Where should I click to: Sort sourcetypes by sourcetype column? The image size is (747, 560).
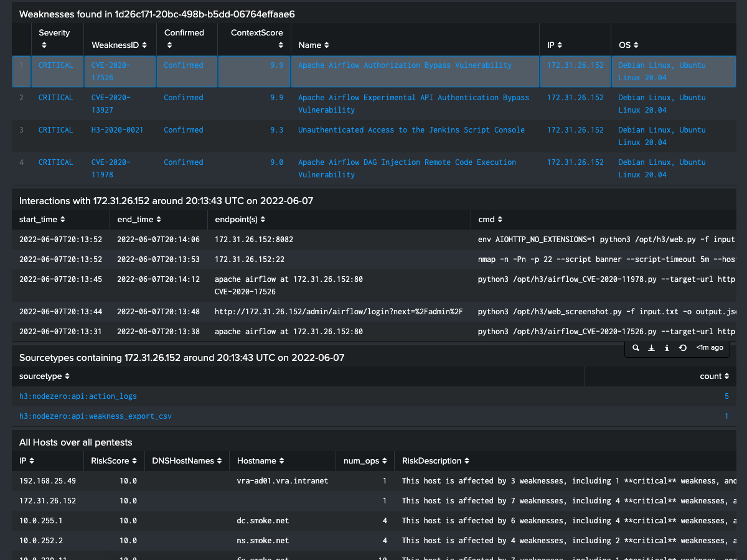tap(44, 376)
